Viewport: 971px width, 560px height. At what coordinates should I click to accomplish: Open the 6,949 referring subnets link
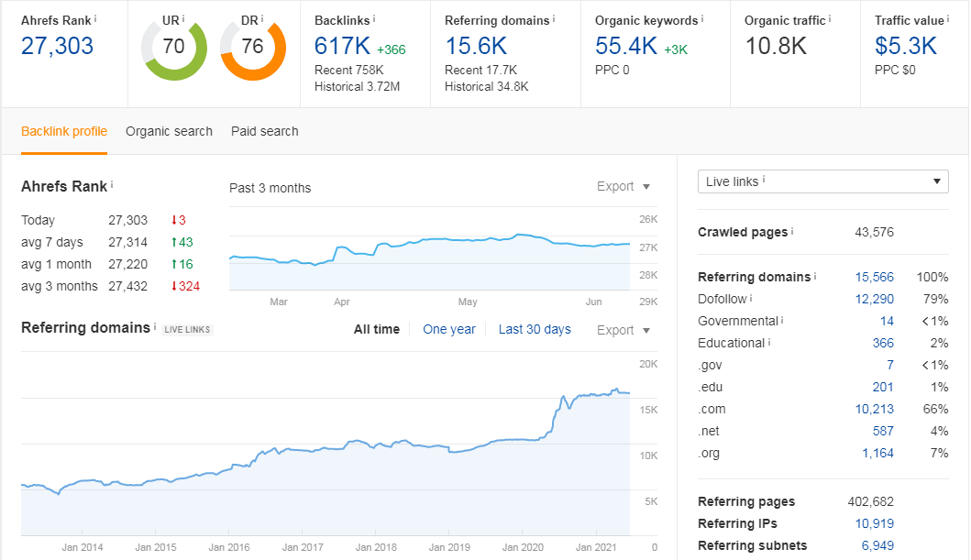click(x=877, y=545)
